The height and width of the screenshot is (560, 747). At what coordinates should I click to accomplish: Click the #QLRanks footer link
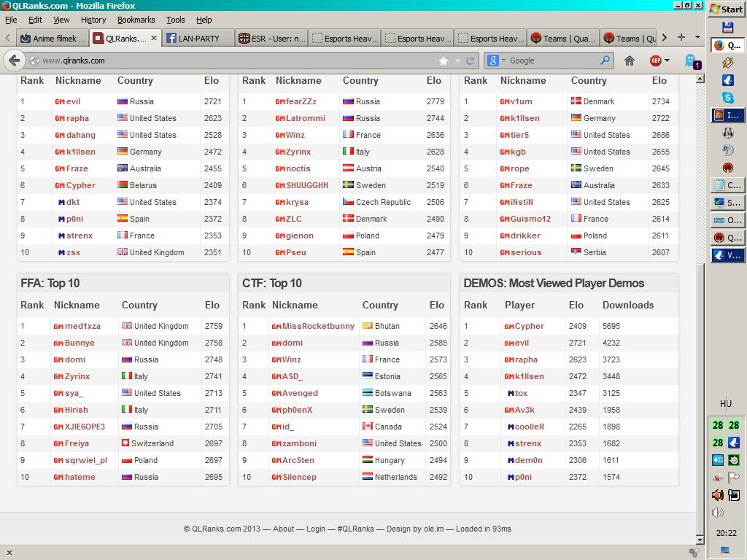[355, 529]
